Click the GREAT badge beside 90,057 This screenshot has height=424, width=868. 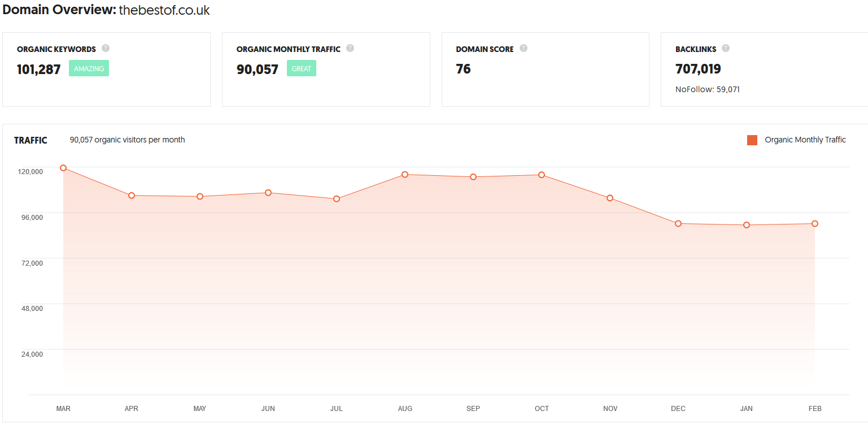coord(302,68)
